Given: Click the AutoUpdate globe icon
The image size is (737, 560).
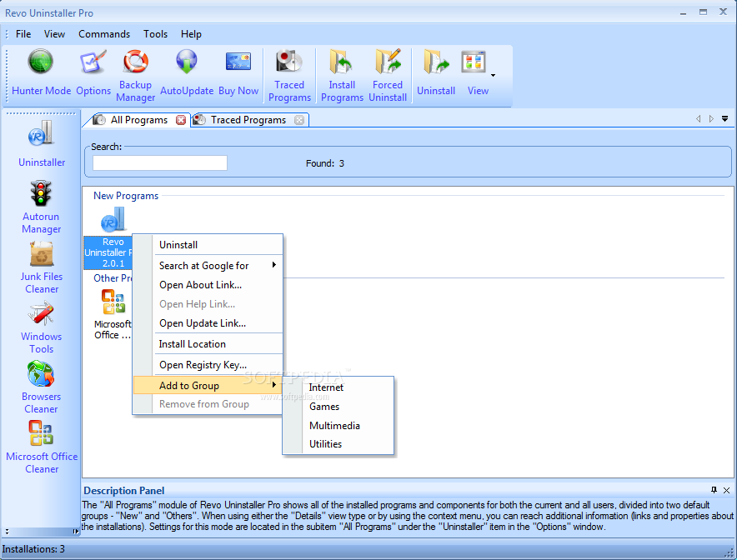Looking at the screenshot, I should (x=187, y=62).
